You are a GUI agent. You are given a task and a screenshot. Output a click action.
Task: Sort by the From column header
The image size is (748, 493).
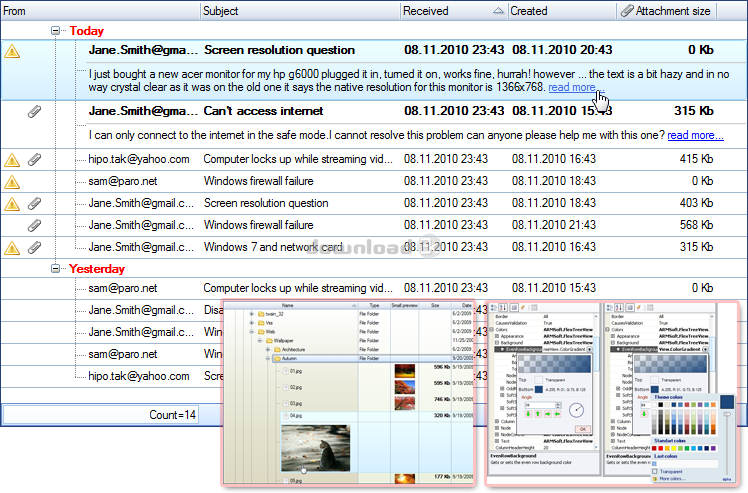[100, 10]
